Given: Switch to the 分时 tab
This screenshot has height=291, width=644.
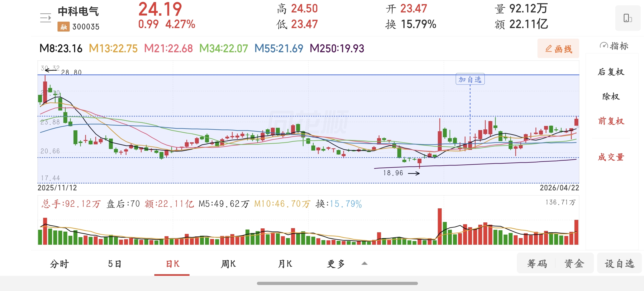Looking at the screenshot, I should pos(59,264).
